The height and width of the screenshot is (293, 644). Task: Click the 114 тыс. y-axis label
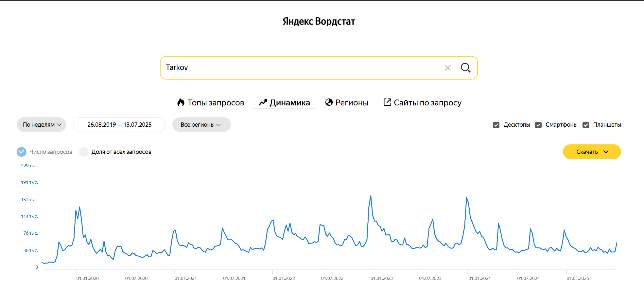pyautogui.click(x=29, y=216)
